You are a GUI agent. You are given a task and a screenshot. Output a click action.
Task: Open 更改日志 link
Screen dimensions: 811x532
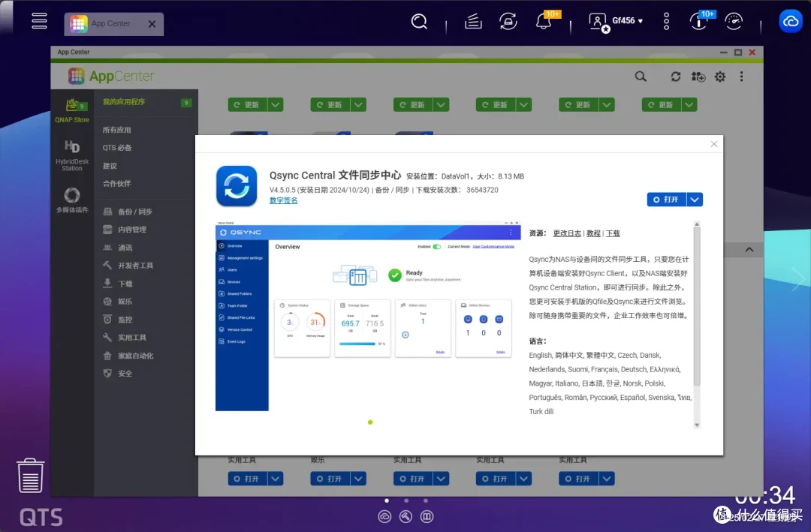pos(567,233)
